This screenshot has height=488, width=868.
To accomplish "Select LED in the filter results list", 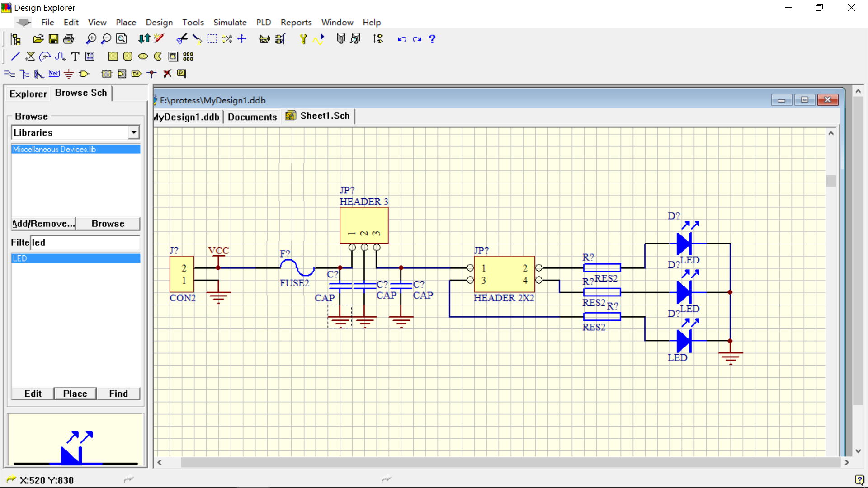I will [x=75, y=258].
